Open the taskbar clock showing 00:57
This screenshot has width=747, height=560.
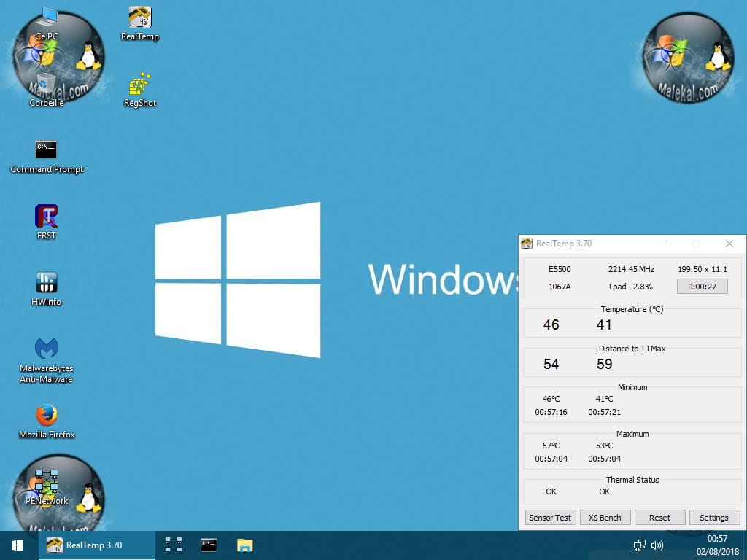click(717, 539)
